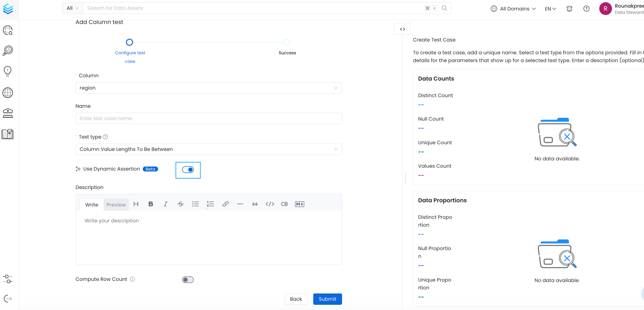
Task: Open the Observability panel in the sidebar
Action: click(7, 50)
